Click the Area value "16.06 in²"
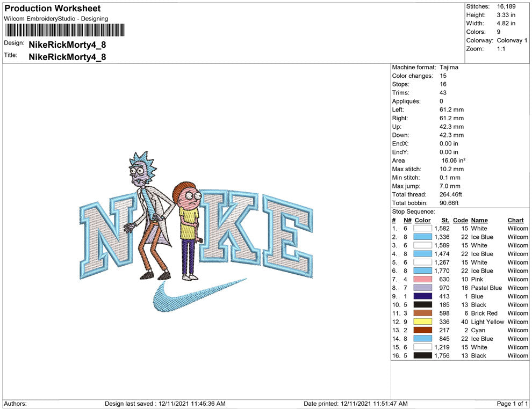The width and height of the screenshot is (532, 409). click(x=454, y=160)
